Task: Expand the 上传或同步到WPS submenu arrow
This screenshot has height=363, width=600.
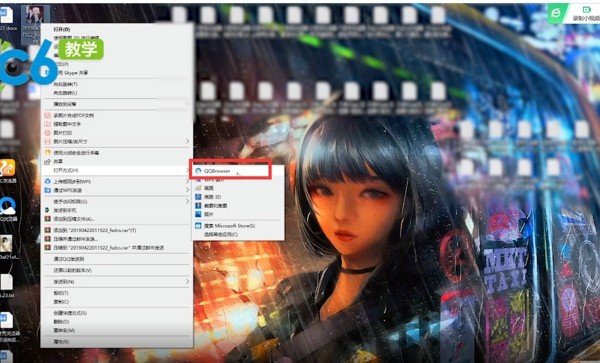Action: (x=187, y=181)
